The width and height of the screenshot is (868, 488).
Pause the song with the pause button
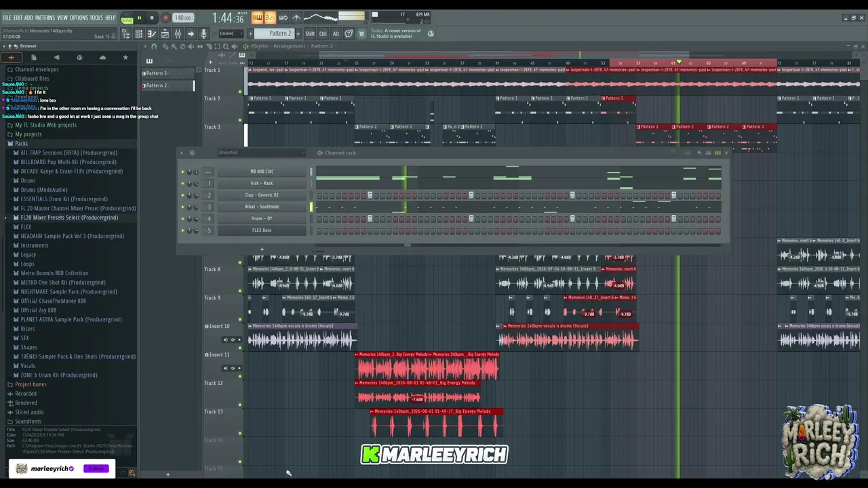click(140, 18)
